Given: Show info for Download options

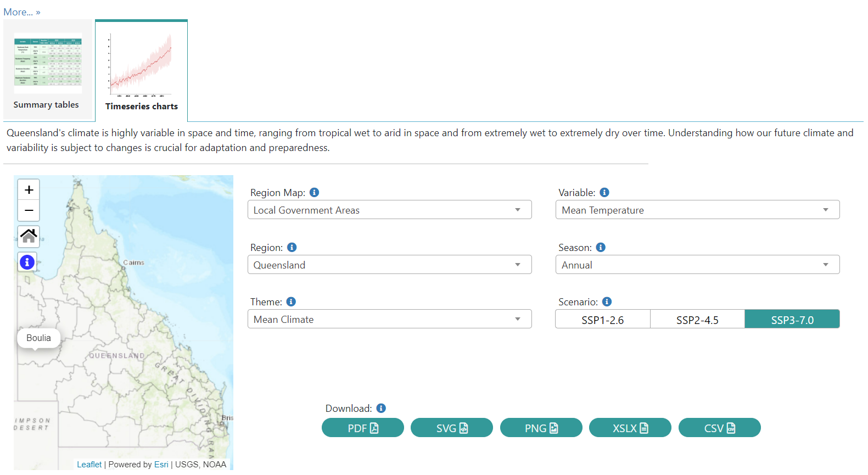Looking at the screenshot, I should [x=381, y=408].
